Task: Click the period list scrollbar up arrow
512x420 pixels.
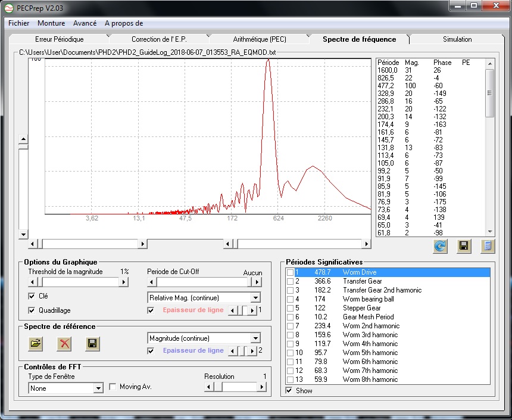Action: 490,63
